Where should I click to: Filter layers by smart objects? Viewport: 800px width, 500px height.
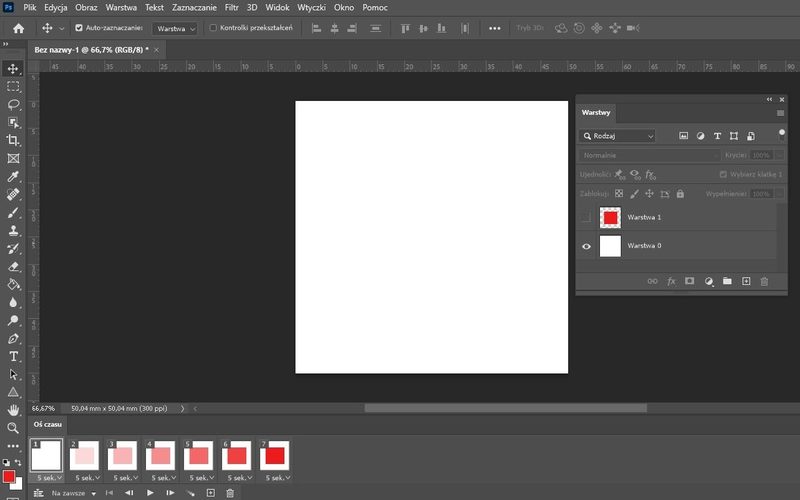click(x=751, y=136)
